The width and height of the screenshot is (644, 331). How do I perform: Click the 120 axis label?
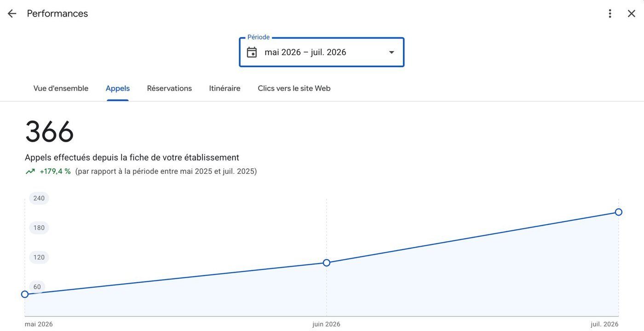click(x=39, y=257)
